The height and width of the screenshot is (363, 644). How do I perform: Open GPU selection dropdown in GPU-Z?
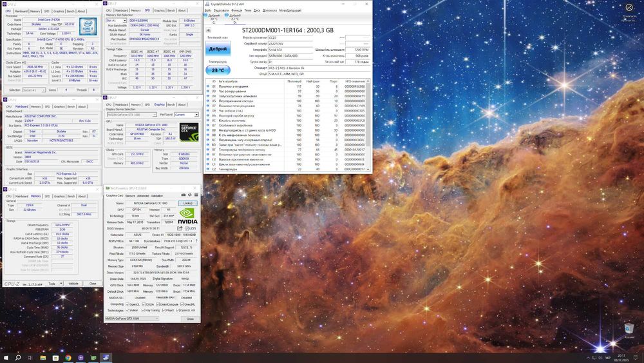click(x=131, y=319)
